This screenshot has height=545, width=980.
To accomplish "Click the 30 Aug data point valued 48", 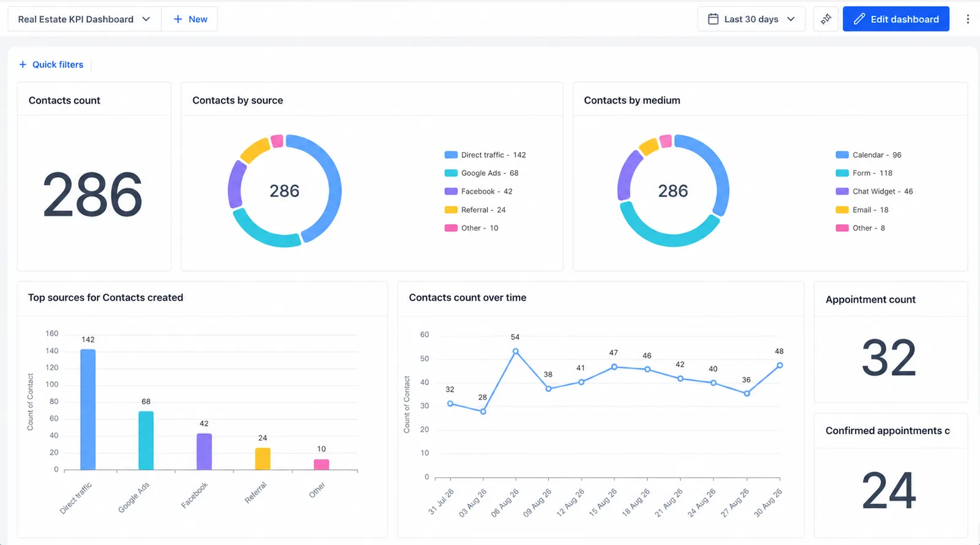I will pos(780,365).
